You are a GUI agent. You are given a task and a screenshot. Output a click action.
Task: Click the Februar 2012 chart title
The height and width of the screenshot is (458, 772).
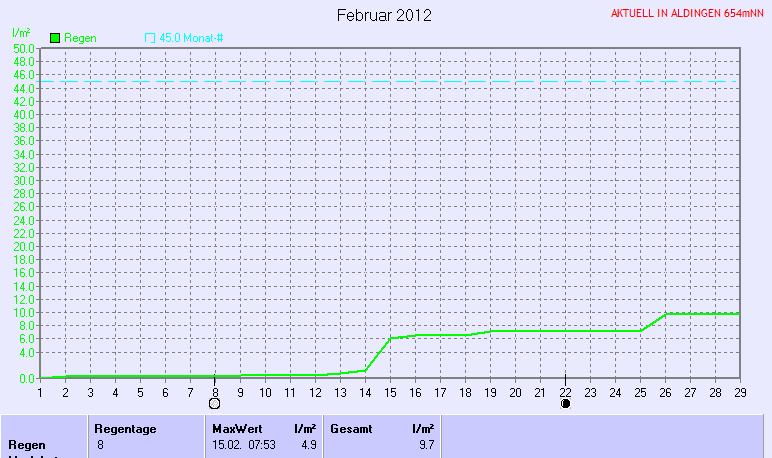click(x=384, y=15)
